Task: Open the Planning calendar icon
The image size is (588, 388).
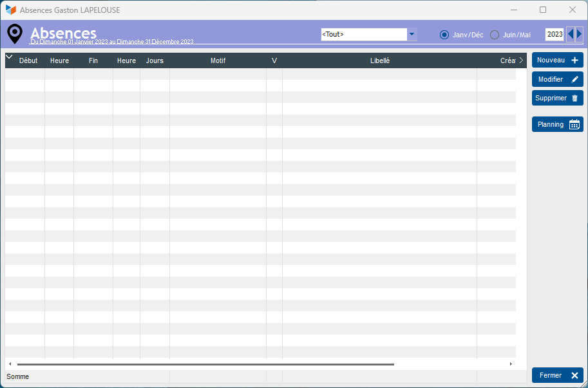Action: (574, 124)
